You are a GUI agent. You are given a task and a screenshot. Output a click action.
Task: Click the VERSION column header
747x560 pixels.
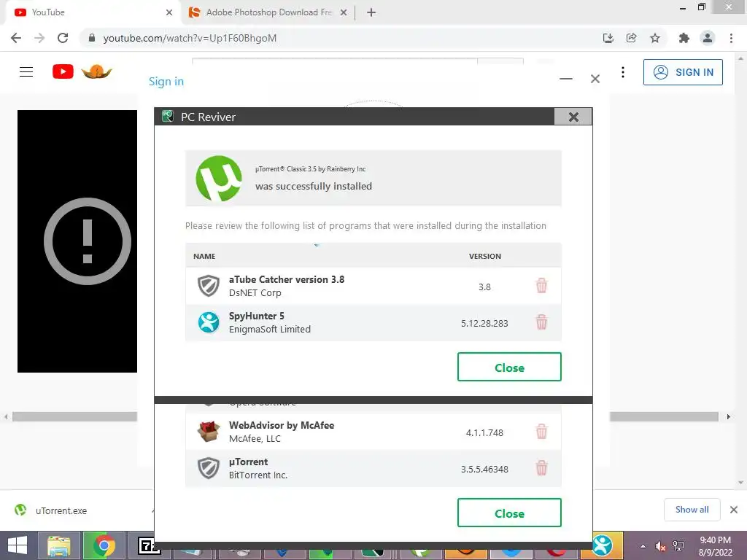(485, 256)
